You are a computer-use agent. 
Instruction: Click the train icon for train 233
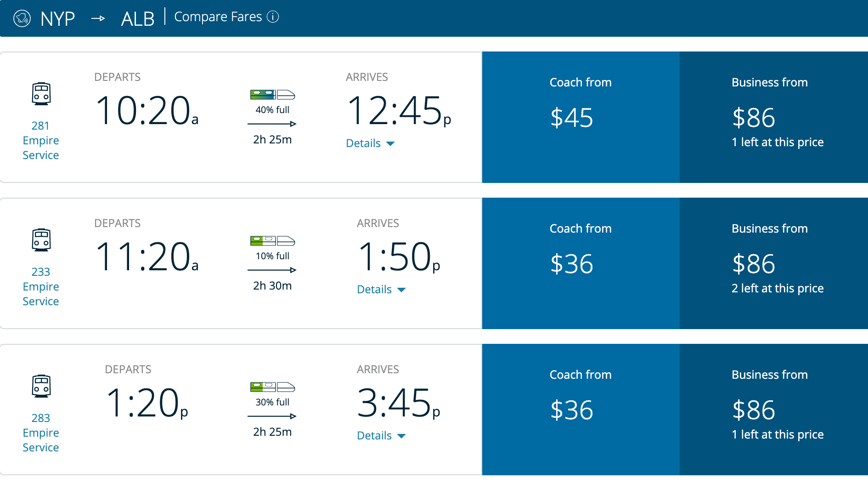point(41,240)
